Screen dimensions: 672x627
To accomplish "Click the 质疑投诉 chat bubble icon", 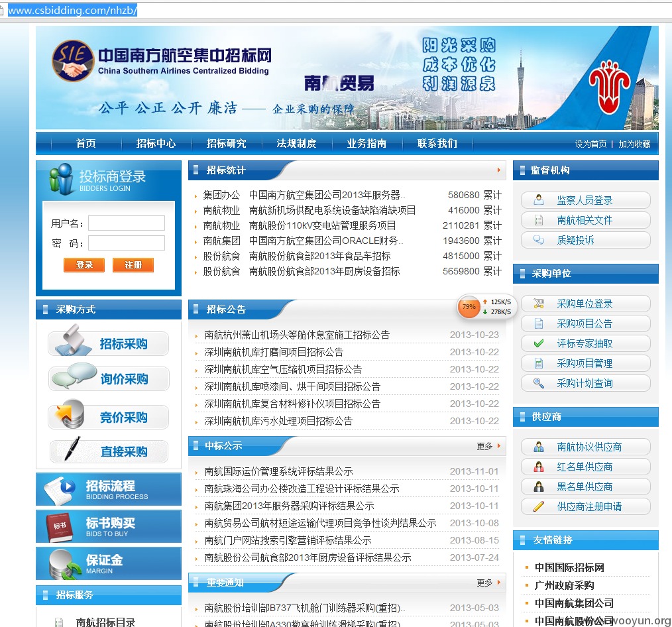I will [x=539, y=240].
